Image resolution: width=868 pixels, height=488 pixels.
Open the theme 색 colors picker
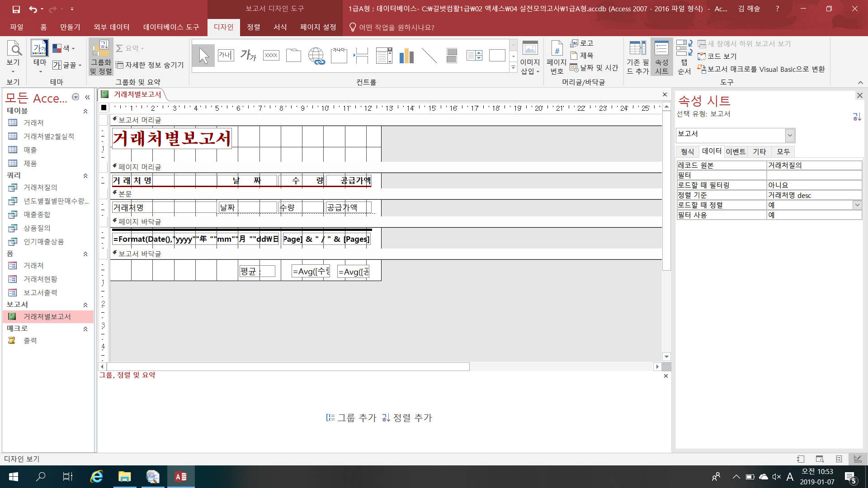(x=64, y=48)
